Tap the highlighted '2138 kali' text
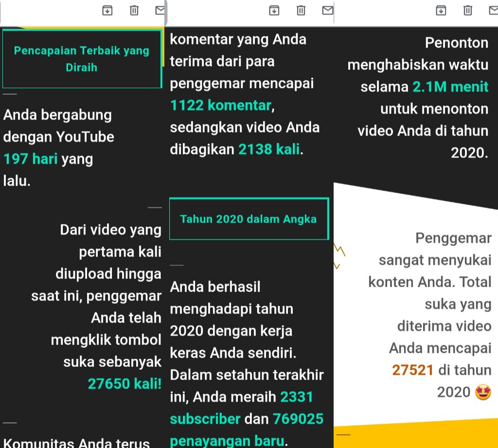 269,149
